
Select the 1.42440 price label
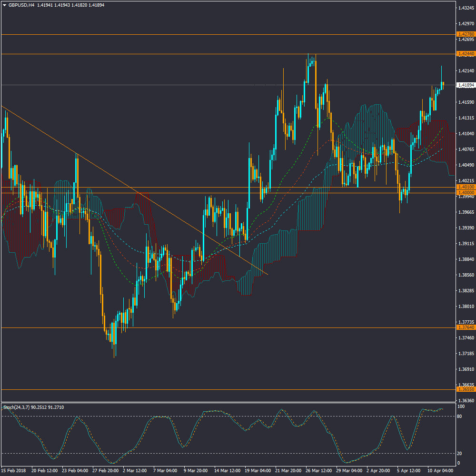pos(465,54)
